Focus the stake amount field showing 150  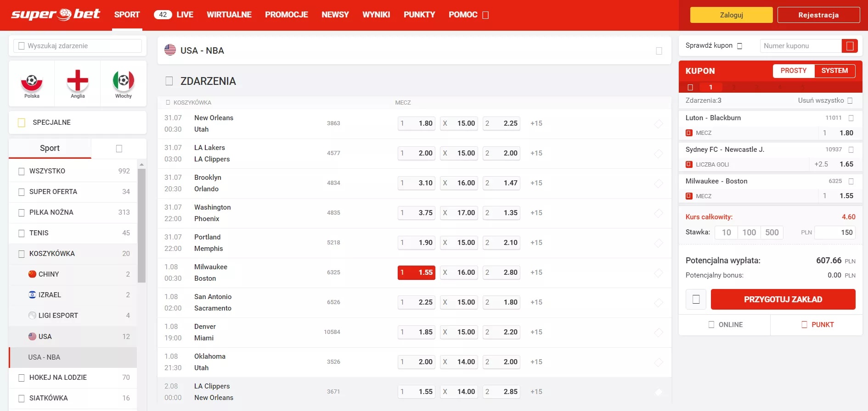pyautogui.click(x=835, y=232)
